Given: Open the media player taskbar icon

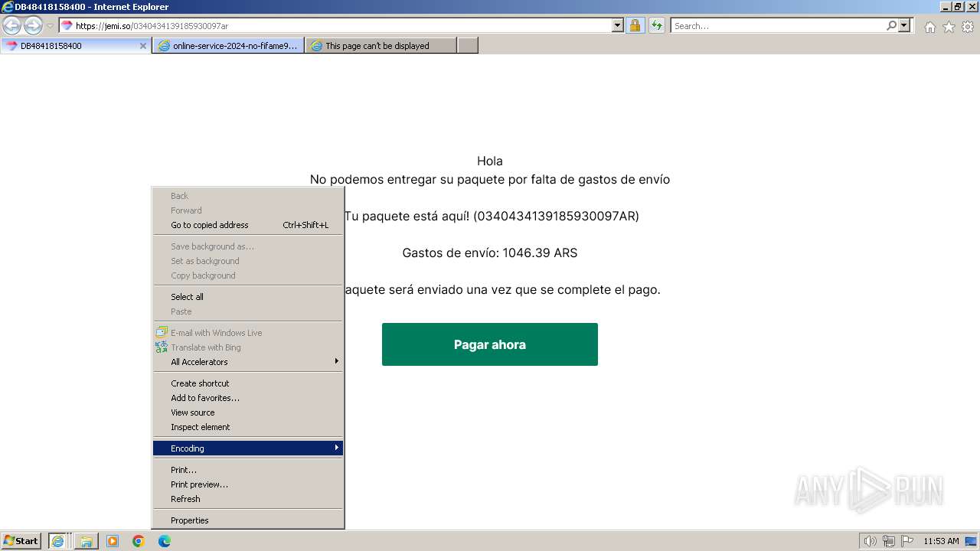Looking at the screenshot, I should (x=113, y=541).
